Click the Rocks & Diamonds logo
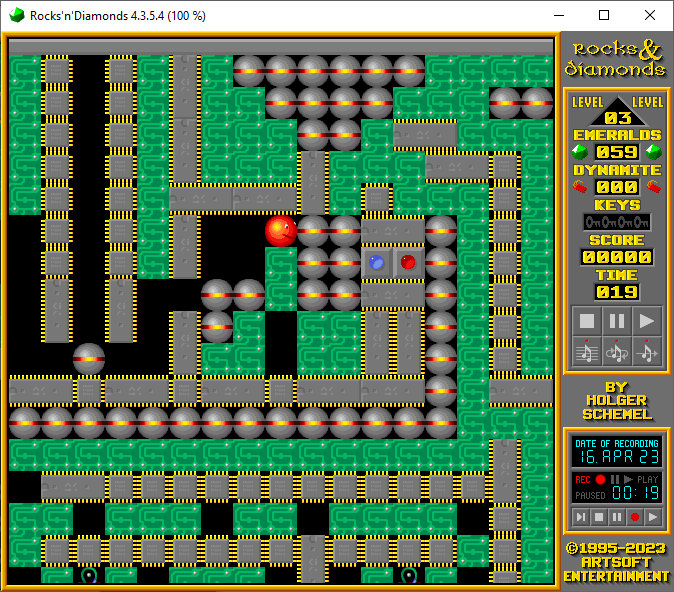Image resolution: width=674 pixels, height=592 pixels. coord(616,59)
